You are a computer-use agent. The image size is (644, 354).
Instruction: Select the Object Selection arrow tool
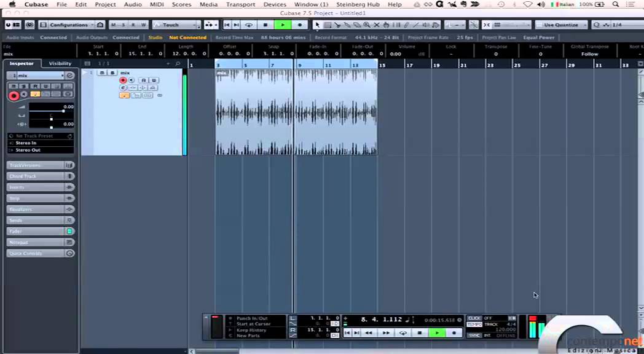coord(317,25)
